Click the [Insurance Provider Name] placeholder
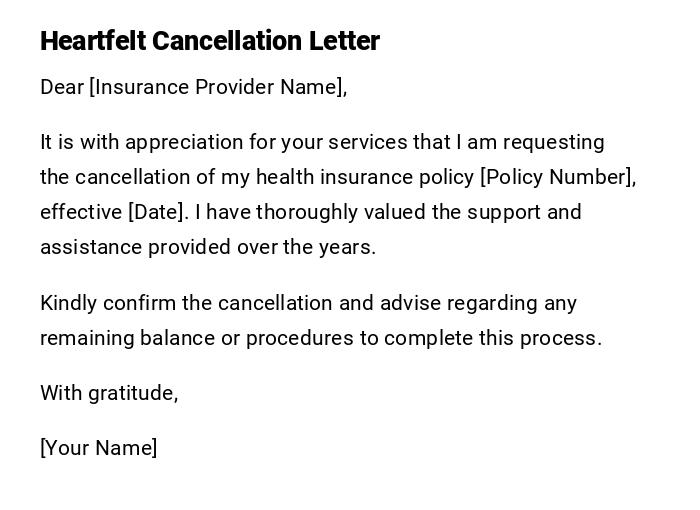 click(x=218, y=87)
